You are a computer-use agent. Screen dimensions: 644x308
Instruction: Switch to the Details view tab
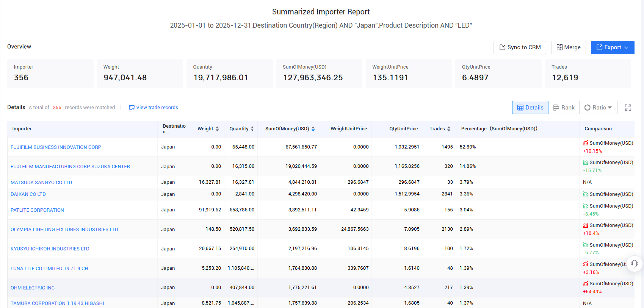pos(530,108)
